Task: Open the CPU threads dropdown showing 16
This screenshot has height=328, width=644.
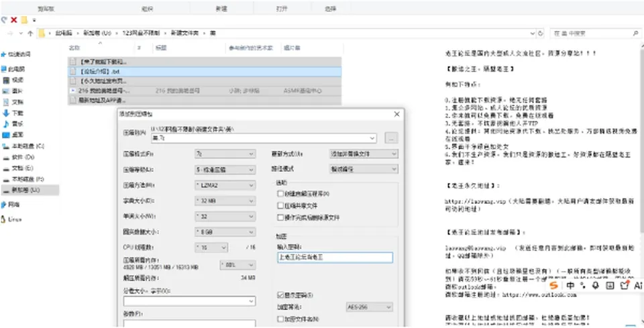Action: [x=211, y=248]
